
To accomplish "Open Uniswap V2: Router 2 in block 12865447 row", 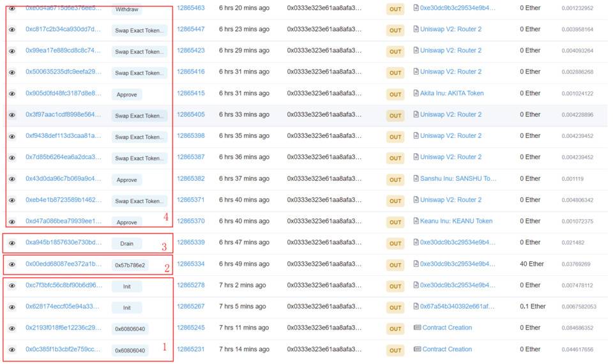I will 451,29.
